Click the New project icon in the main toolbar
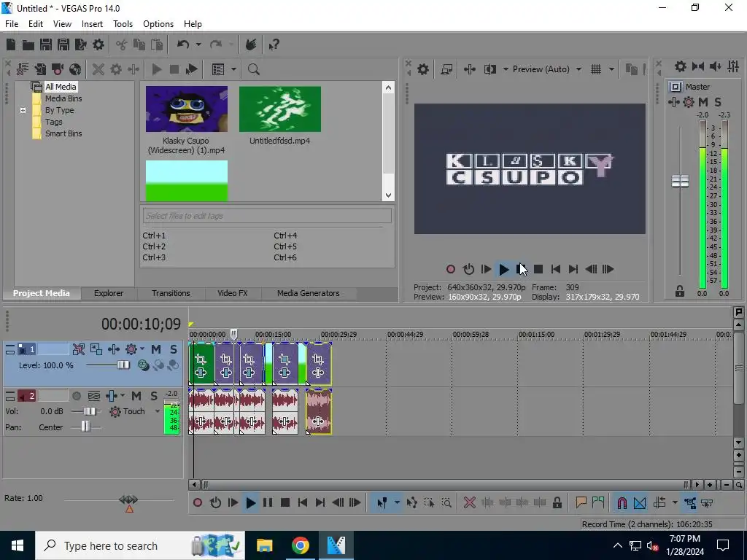The height and width of the screenshot is (560, 747). pos(11,44)
